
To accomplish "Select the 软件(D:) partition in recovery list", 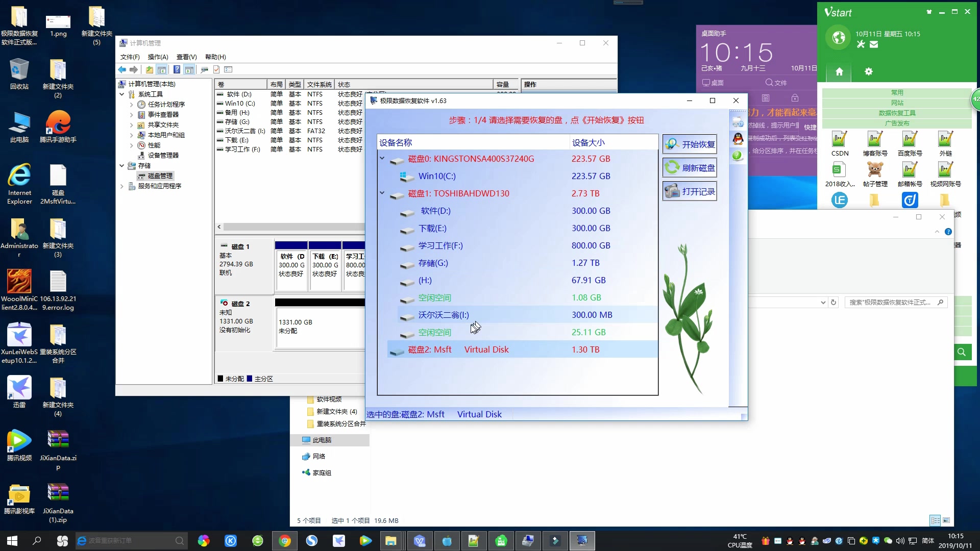I will [x=527, y=211].
